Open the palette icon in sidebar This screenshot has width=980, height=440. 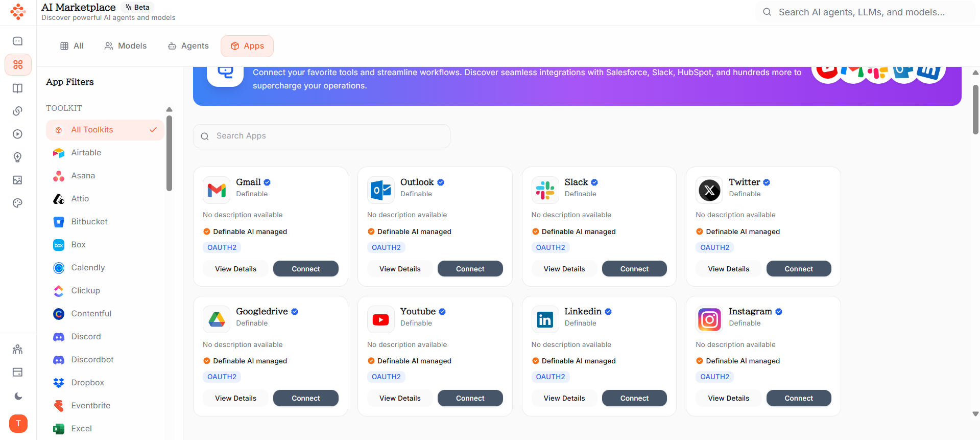(18, 203)
